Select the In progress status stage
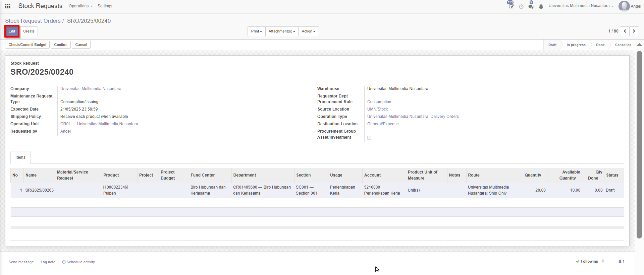 (x=576, y=45)
